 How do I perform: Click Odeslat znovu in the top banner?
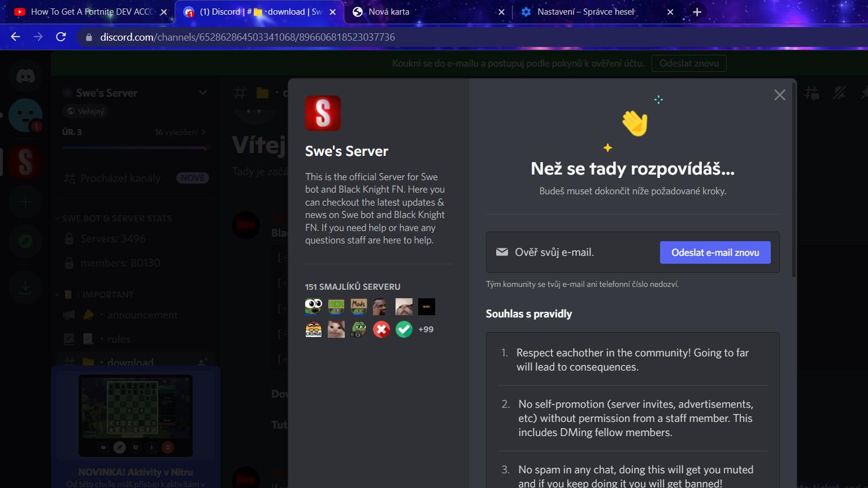[688, 63]
